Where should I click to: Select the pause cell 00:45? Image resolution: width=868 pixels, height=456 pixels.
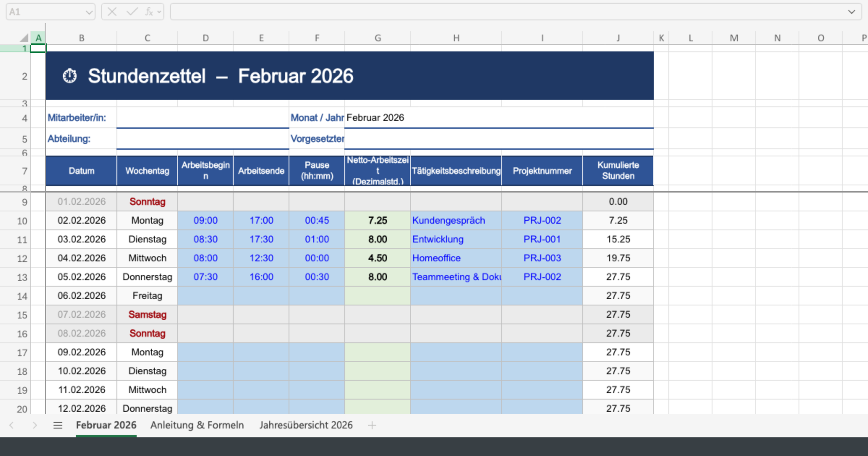tap(317, 220)
